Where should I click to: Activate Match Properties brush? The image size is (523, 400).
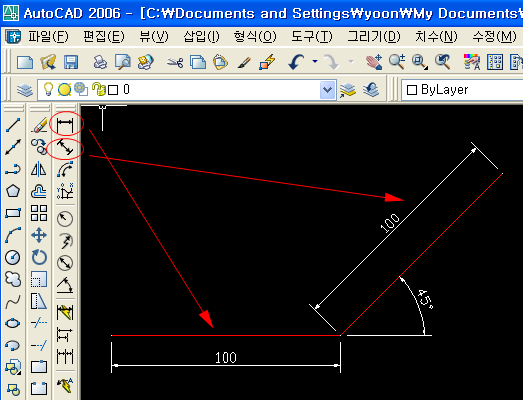244,62
